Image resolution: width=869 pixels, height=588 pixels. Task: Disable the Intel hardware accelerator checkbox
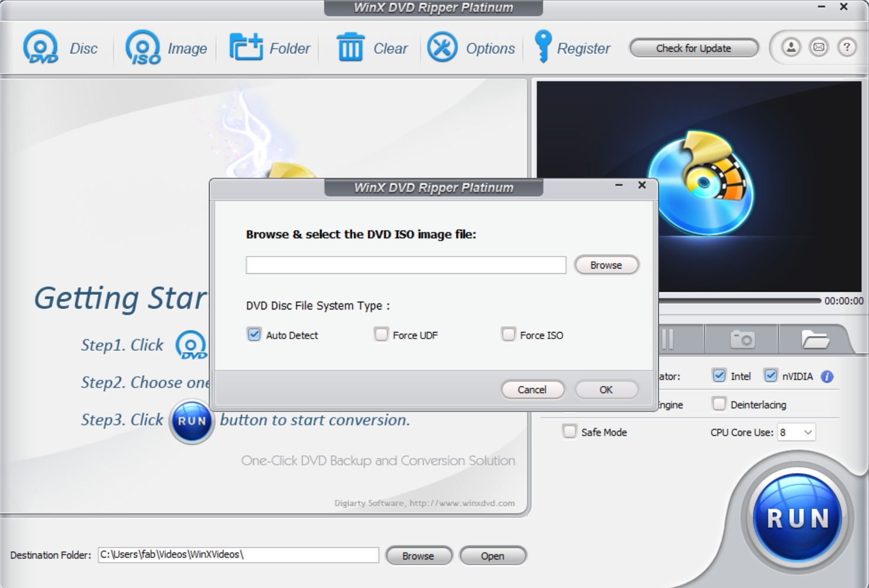coord(718,375)
